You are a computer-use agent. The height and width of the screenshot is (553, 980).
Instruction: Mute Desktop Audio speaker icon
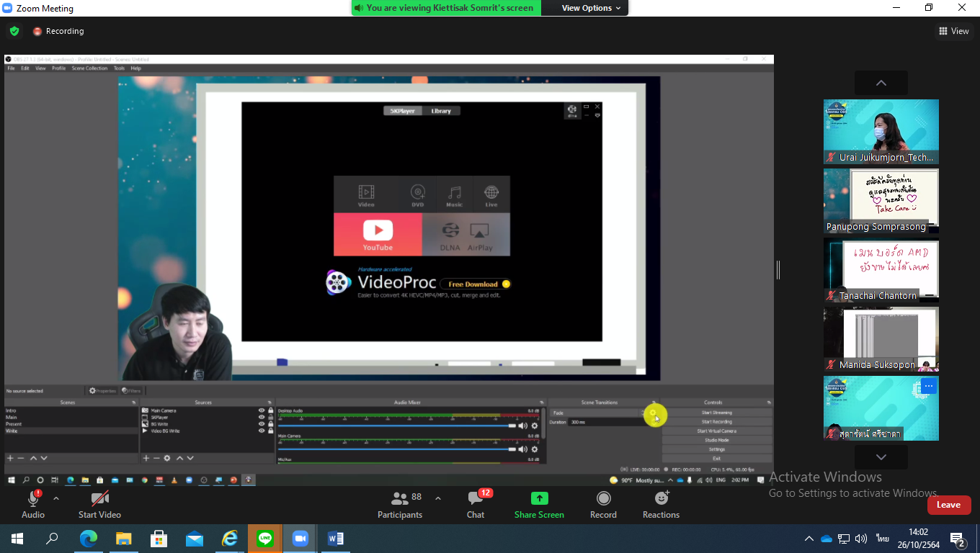pyautogui.click(x=523, y=426)
